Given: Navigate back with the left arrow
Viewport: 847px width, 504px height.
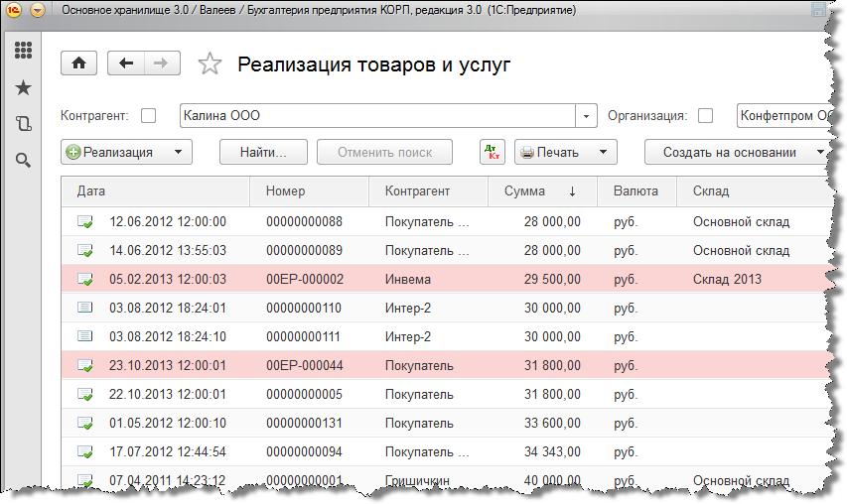Looking at the screenshot, I should click(126, 63).
